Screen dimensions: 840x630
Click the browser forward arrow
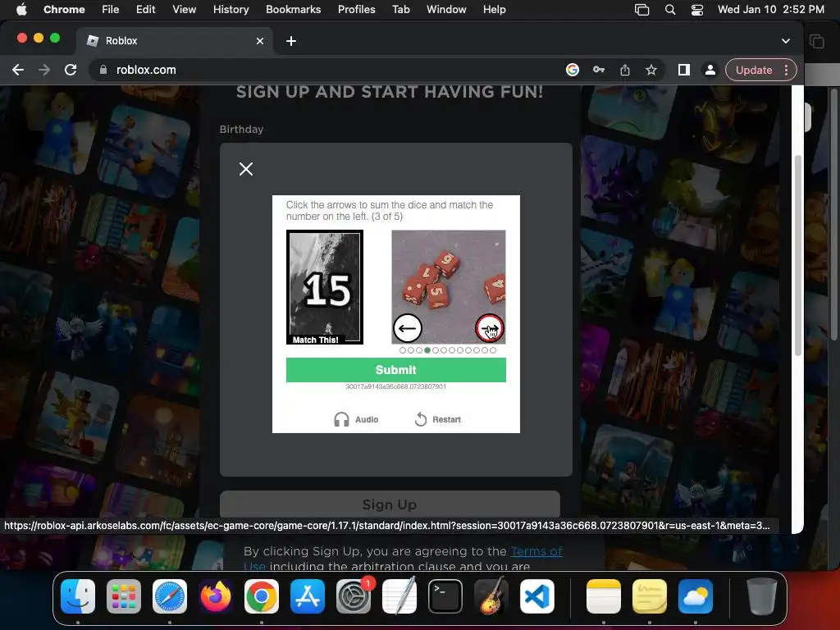coord(44,71)
